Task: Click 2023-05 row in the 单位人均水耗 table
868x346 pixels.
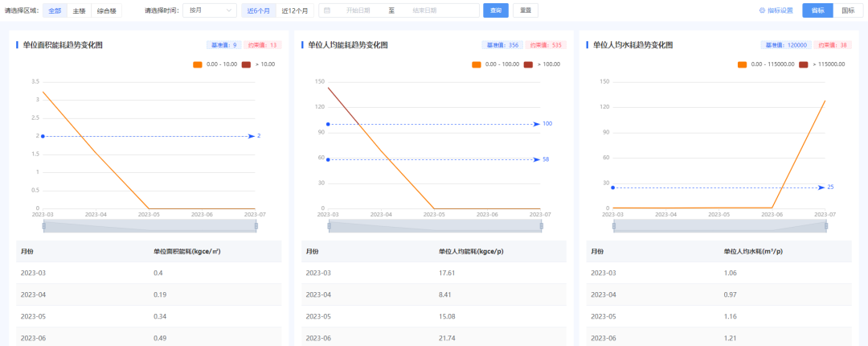Action: click(x=719, y=316)
